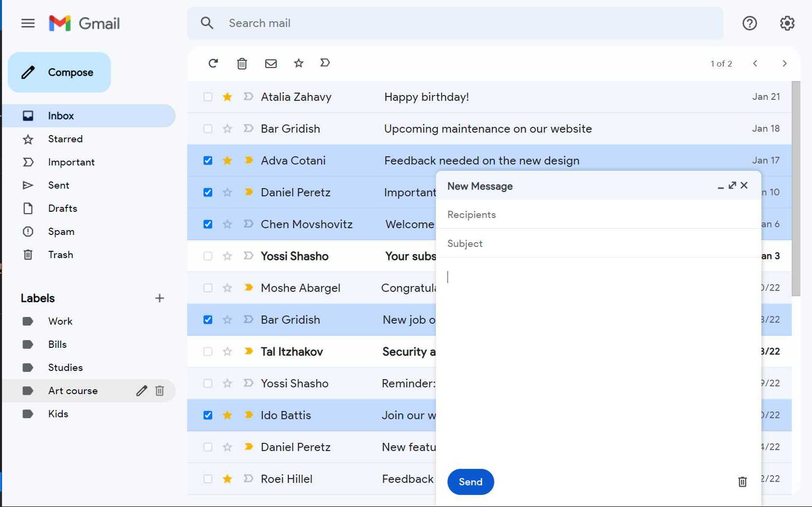The image size is (812, 507).
Task: Mark the Atalia Zahavy email as important
Action: coord(249,96)
